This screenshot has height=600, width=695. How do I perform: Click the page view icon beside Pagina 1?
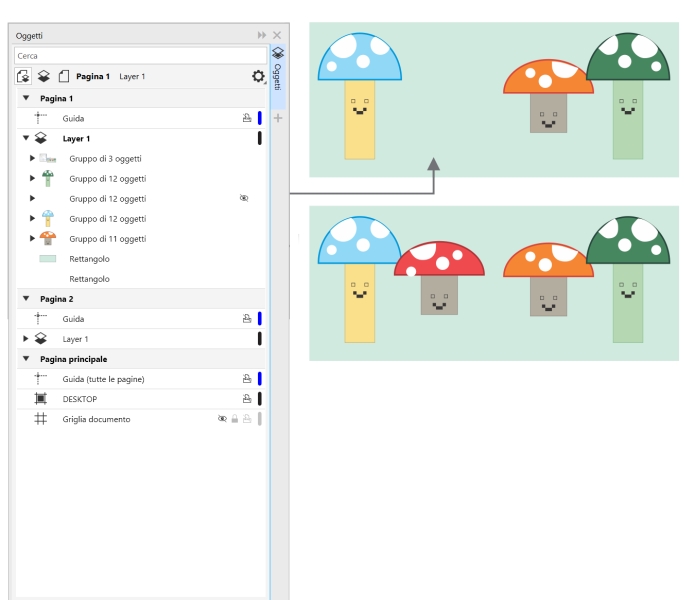[63, 77]
